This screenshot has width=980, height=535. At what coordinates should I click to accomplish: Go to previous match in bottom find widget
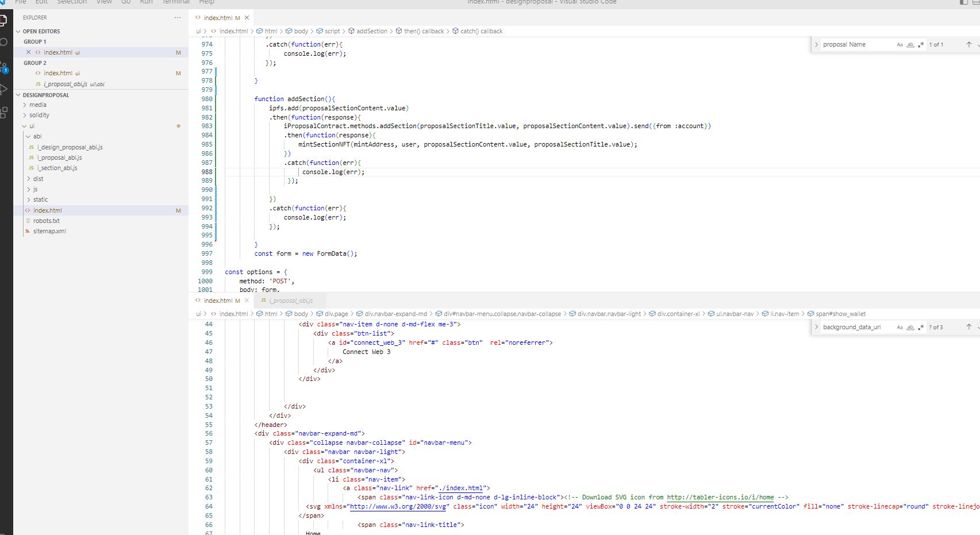pos(969,327)
